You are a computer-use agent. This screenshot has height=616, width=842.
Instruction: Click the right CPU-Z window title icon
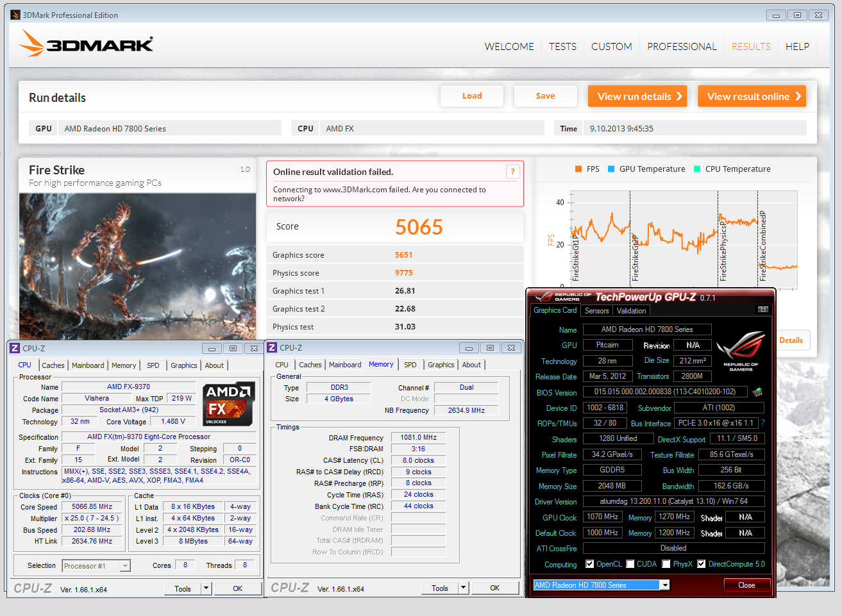point(272,347)
